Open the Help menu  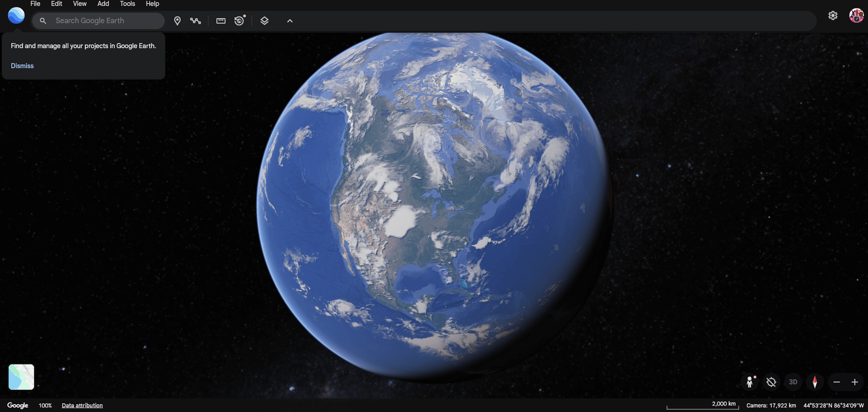(x=152, y=4)
